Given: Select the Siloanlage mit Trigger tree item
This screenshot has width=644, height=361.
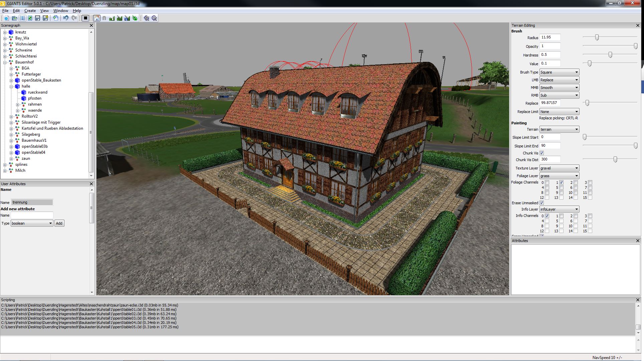Looking at the screenshot, I should click(41, 122).
